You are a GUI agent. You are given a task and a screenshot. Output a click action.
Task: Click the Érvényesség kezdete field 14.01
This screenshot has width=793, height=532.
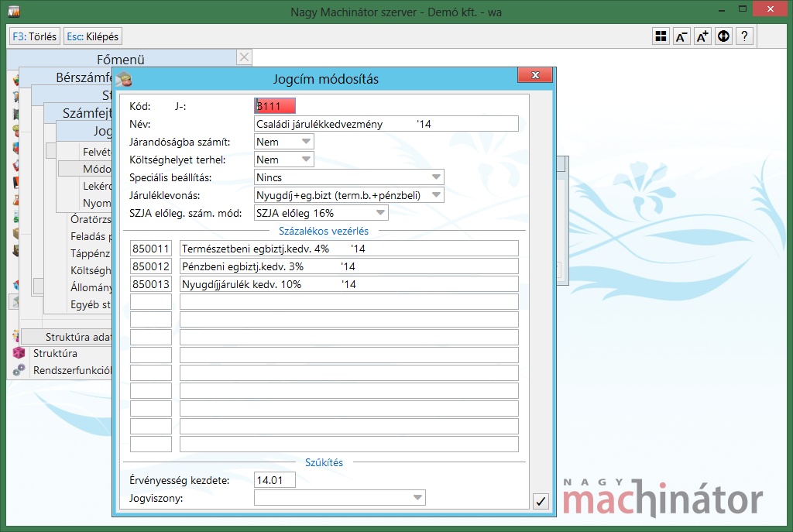click(x=275, y=480)
